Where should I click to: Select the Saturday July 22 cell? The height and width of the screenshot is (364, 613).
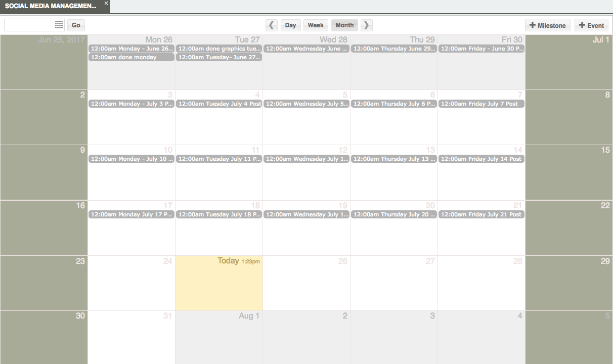(x=569, y=228)
